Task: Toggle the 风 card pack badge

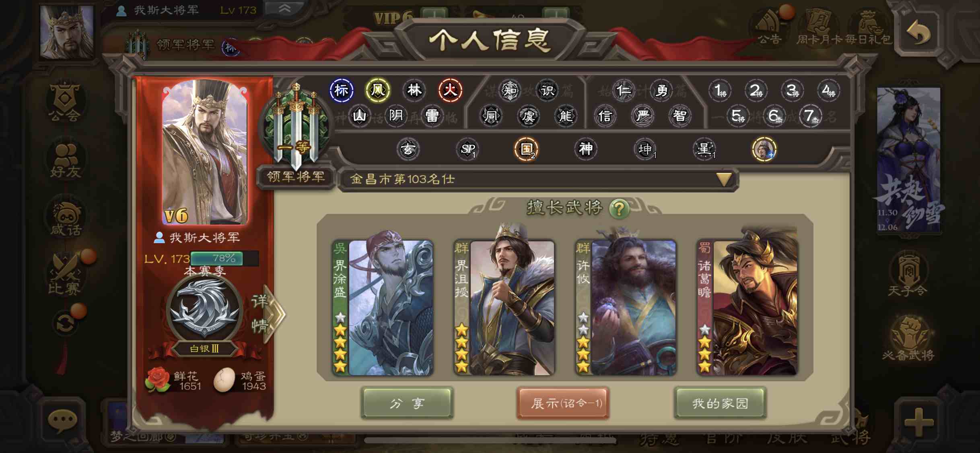Action: 377,90
